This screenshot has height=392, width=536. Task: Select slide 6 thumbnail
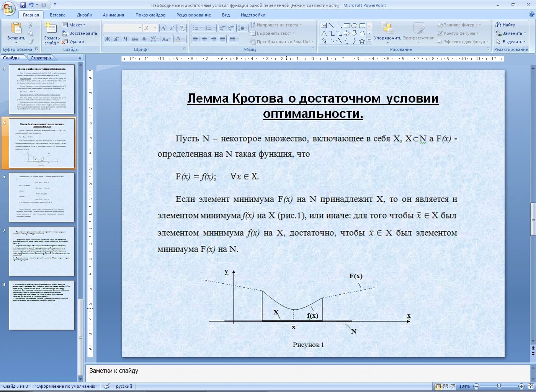[42, 197]
